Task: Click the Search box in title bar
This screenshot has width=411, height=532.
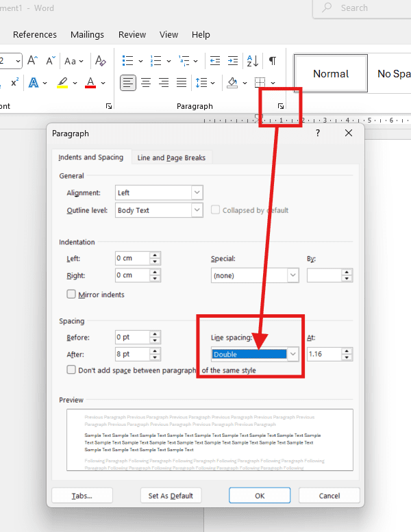Action: (x=362, y=8)
